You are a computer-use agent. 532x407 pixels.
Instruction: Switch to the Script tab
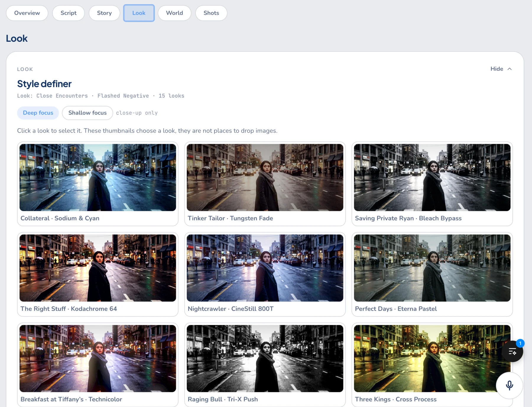click(68, 13)
